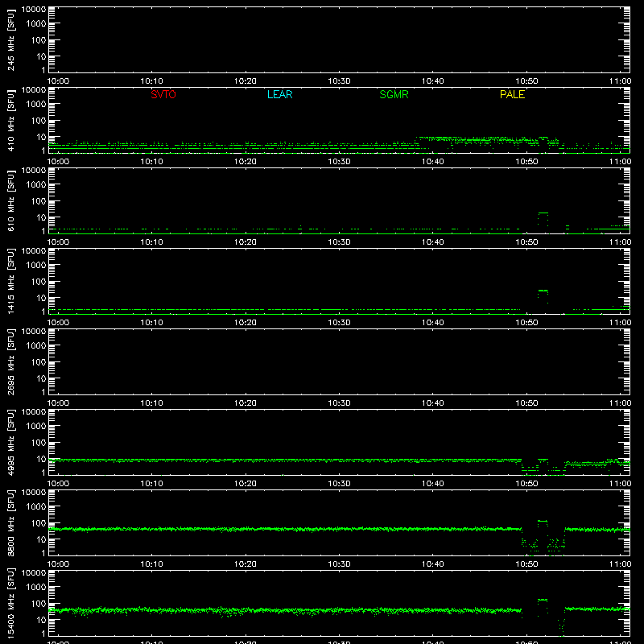This screenshot has width=644, height=644.
Task: Click the 15400 MHz [SFU] axis label
Action: point(10,603)
